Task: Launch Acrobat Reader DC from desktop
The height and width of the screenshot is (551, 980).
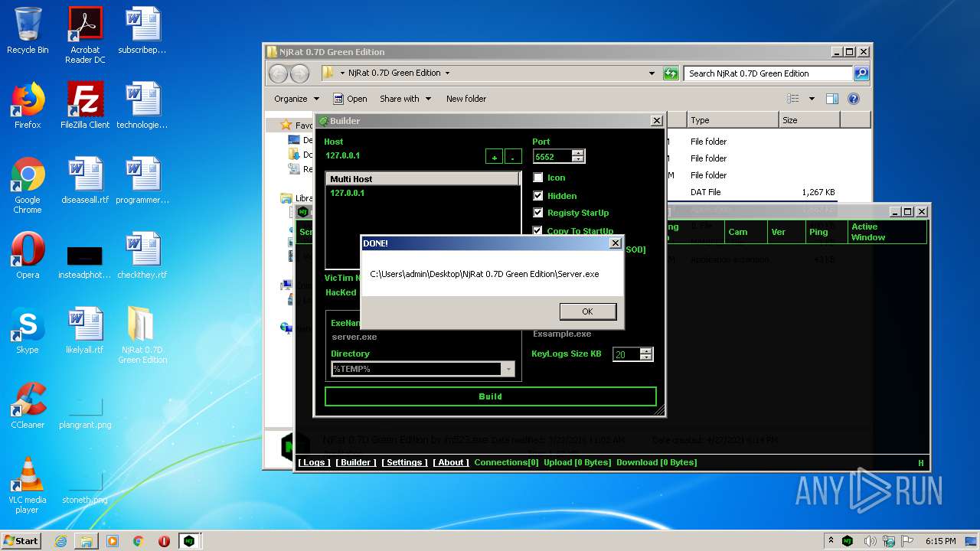Action: coord(85,35)
